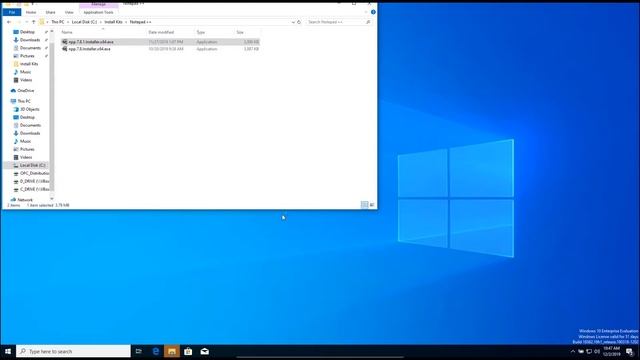Open Microsoft Store from taskbar
The width and height of the screenshot is (640, 360).
click(188, 351)
